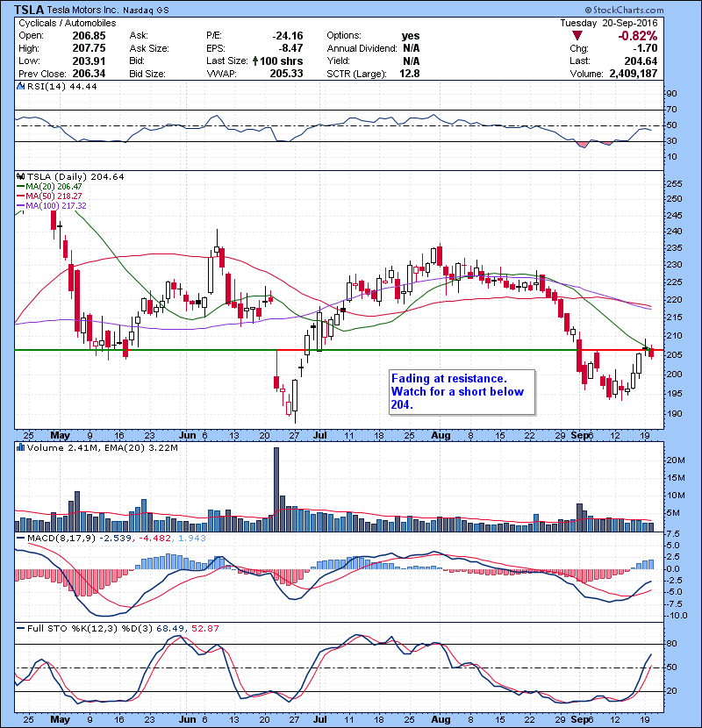Screen dimensions: 702x728
Task: Click the RSI(14) 44.44 label
Action: [x=61, y=86]
